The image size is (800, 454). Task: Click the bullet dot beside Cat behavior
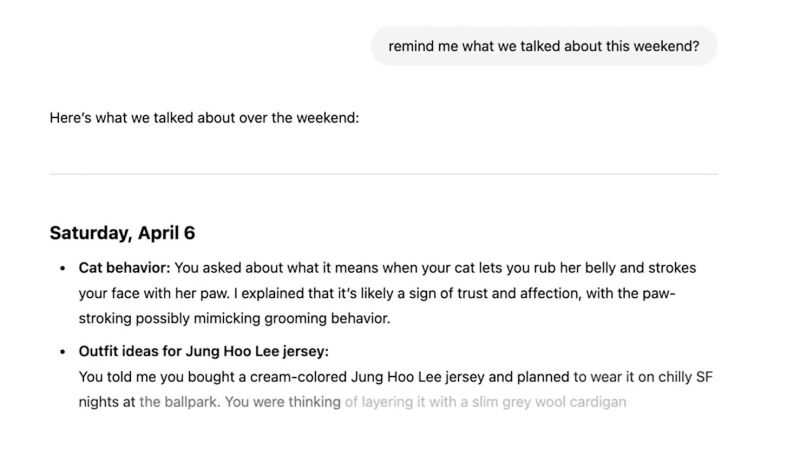(62, 268)
